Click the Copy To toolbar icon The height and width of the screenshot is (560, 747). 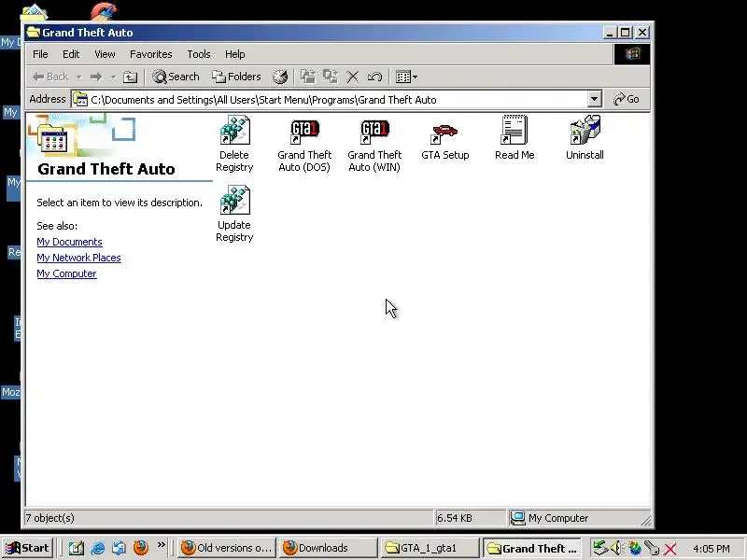[x=331, y=77]
